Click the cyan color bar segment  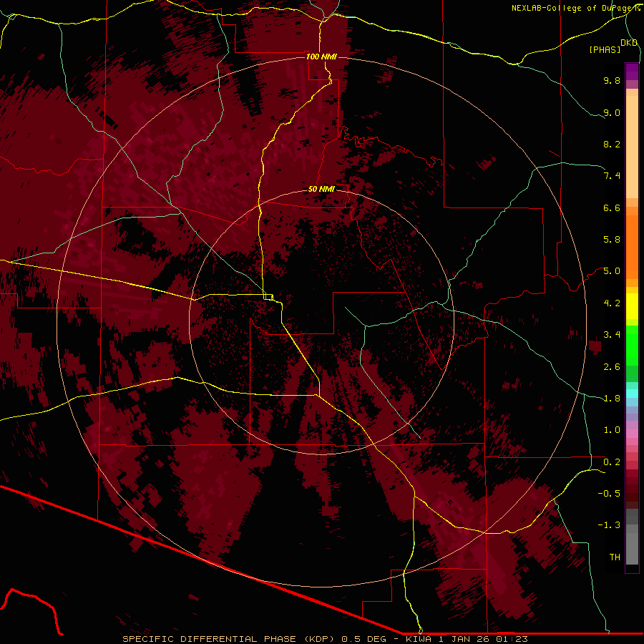click(632, 394)
